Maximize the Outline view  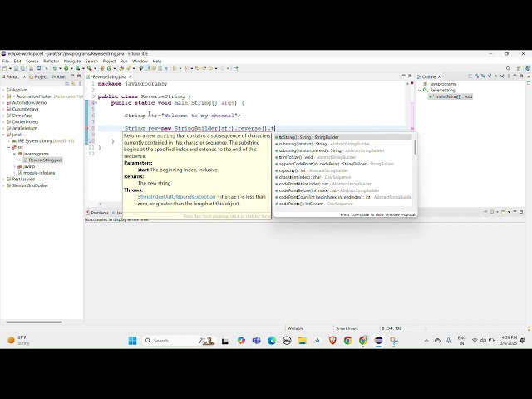pyautogui.click(x=521, y=76)
